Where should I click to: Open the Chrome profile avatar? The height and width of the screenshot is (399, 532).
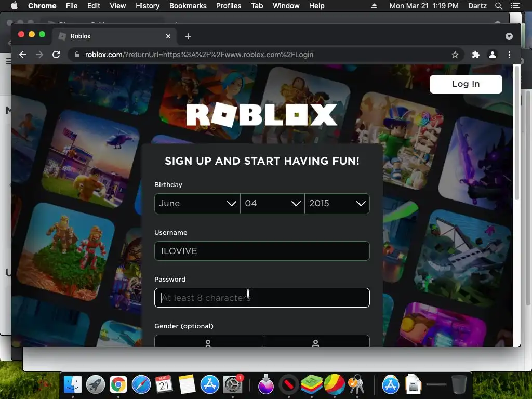click(493, 55)
